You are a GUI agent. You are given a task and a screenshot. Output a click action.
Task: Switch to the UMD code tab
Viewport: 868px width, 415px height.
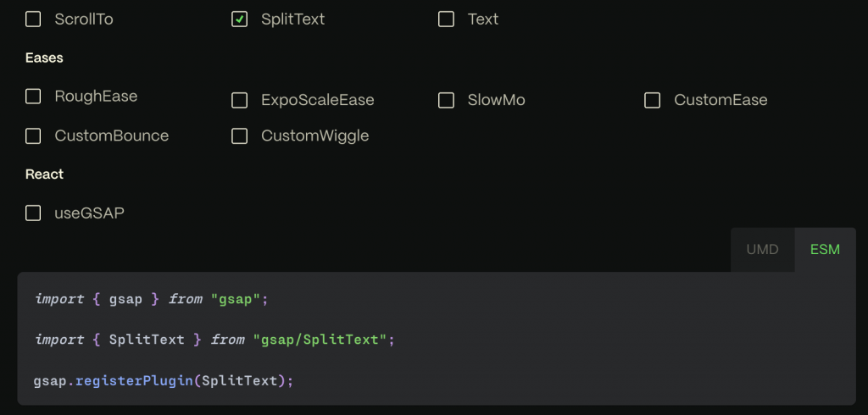762,250
